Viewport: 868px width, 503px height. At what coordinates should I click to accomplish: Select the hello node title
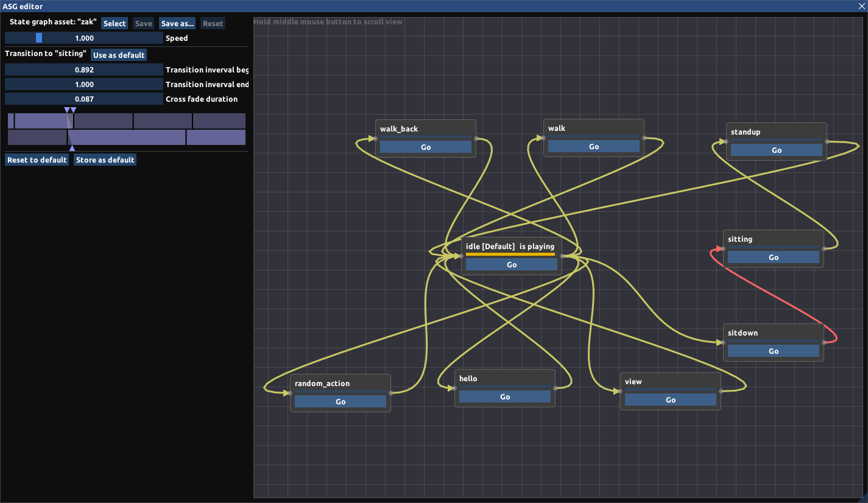(468, 378)
